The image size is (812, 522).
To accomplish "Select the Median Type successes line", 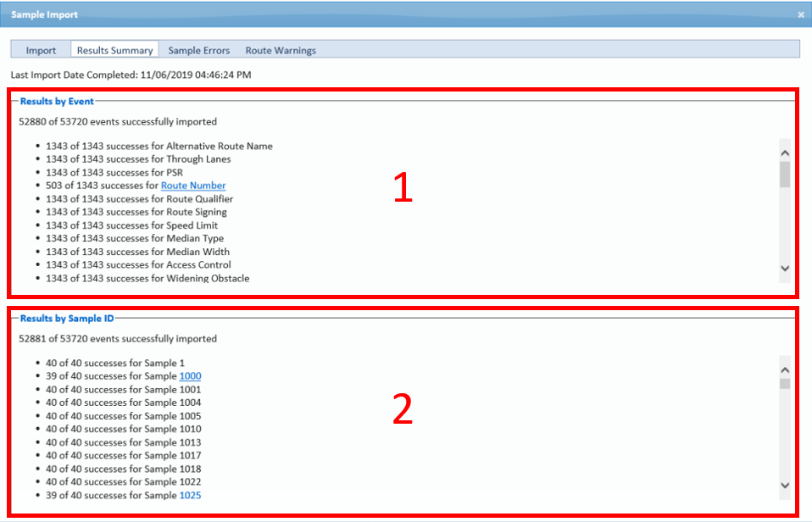I will [135, 238].
